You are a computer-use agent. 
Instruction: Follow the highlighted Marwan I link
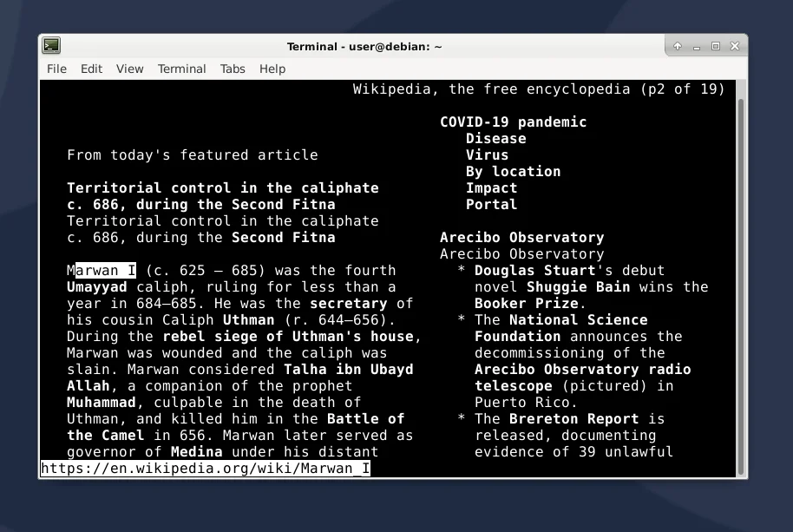pyautogui.click(x=101, y=270)
